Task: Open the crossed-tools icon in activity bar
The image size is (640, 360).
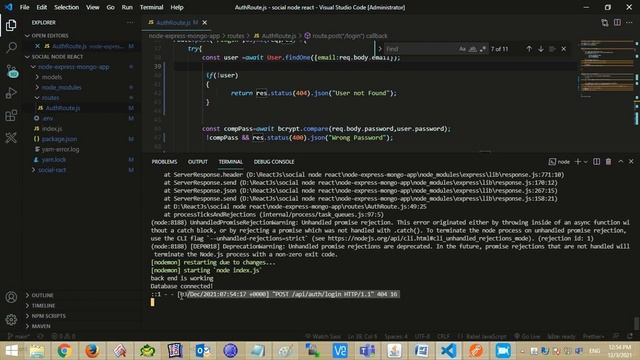Action: coord(11,138)
